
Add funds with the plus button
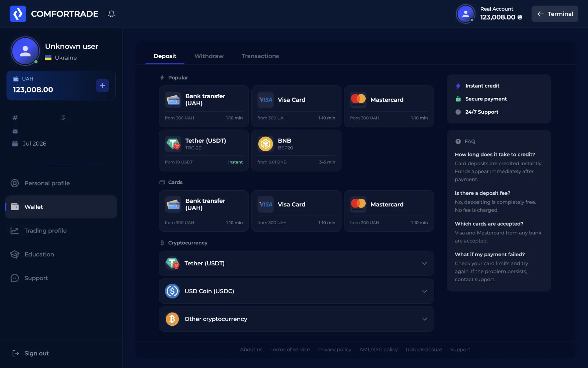click(x=103, y=85)
